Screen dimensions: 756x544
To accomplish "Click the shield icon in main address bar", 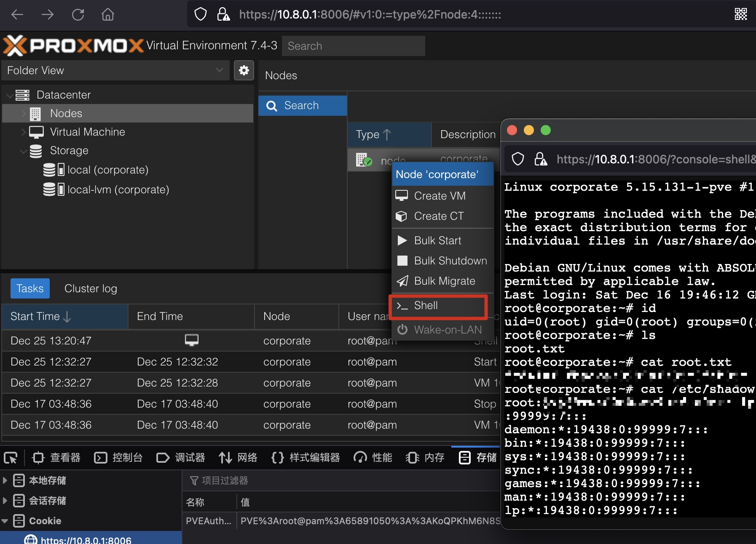I will pyautogui.click(x=201, y=14).
